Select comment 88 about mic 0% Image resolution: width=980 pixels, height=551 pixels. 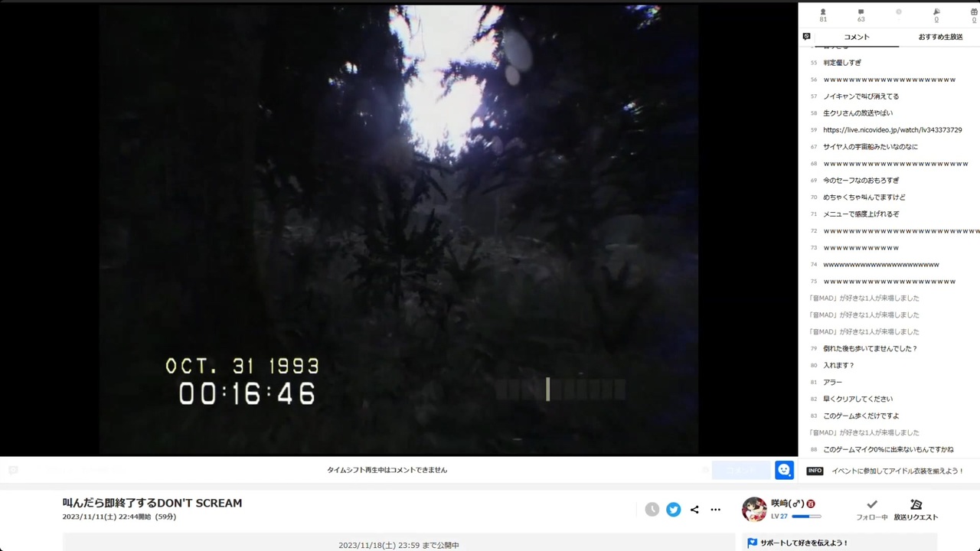[889, 450]
